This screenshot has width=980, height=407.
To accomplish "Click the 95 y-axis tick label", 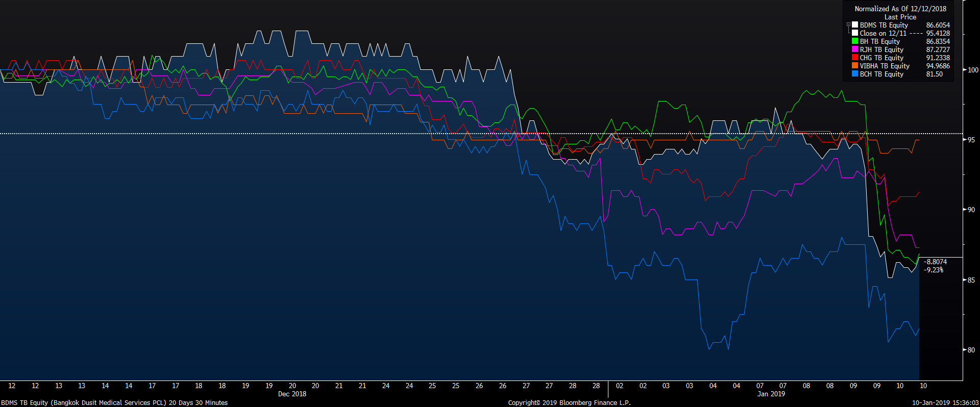I will click(x=971, y=140).
